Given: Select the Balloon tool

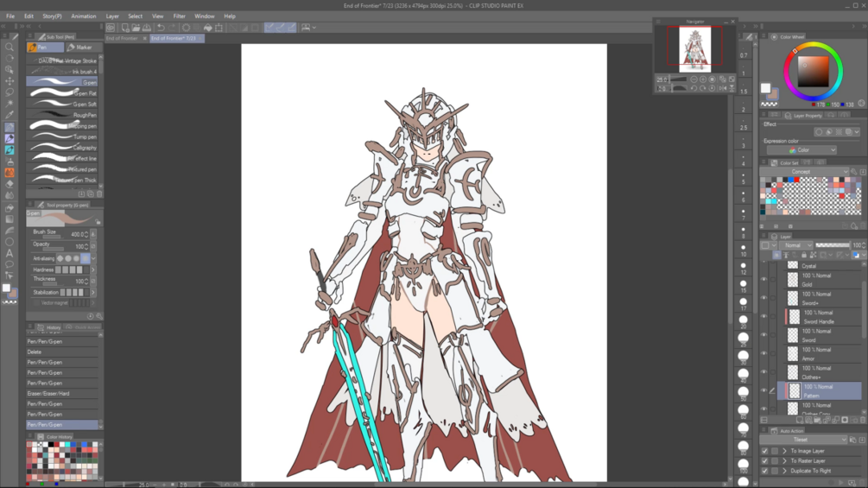Looking at the screenshot, I should (x=10, y=264).
